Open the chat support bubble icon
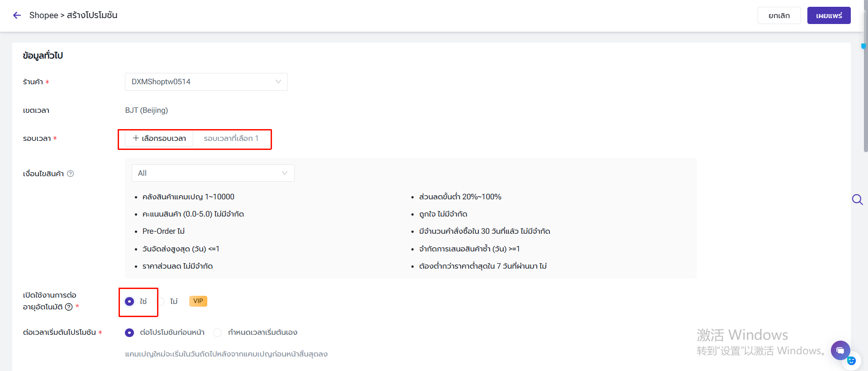 pyautogui.click(x=840, y=350)
